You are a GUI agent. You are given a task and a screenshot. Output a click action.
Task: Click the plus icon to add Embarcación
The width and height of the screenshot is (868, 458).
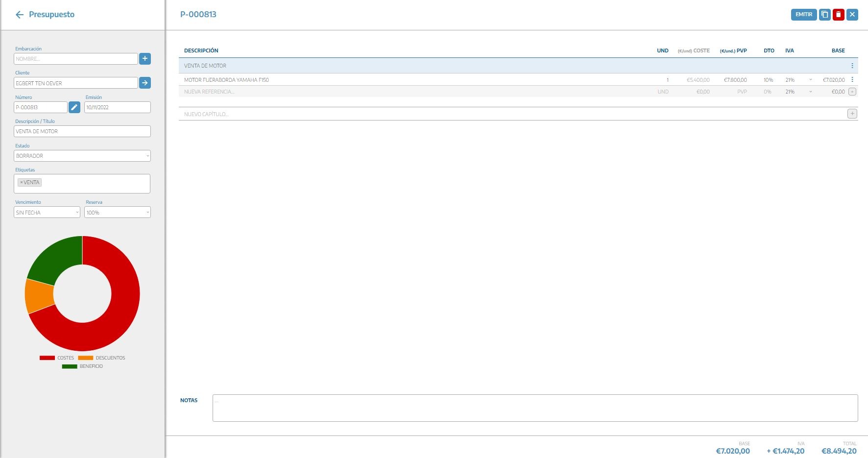tap(145, 59)
